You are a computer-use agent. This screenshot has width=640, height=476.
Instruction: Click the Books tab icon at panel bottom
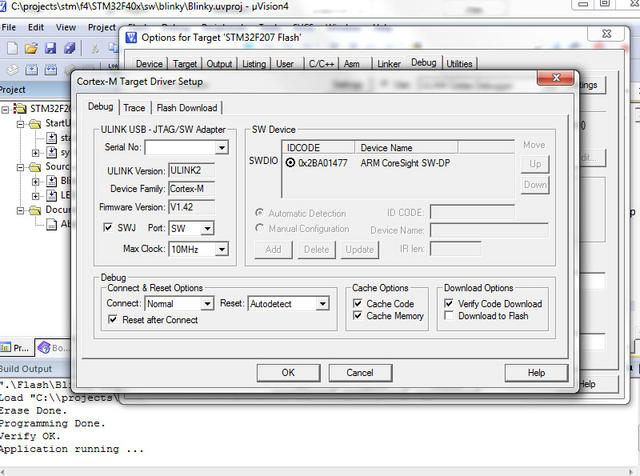click(x=43, y=347)
